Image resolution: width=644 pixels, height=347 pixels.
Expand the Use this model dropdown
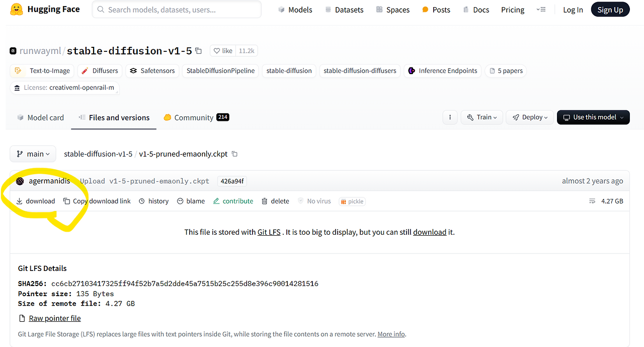(x=593, y=117)
